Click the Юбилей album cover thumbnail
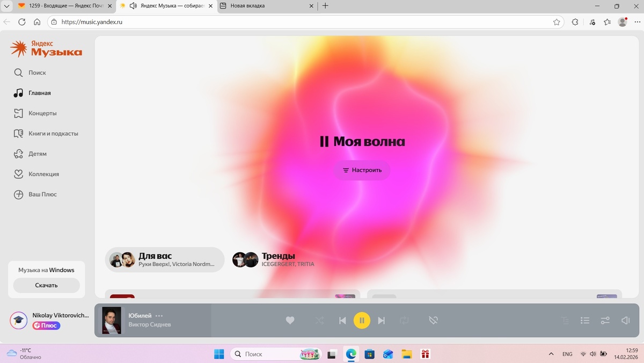Viewport: 644px width, 363px height. 112,321
